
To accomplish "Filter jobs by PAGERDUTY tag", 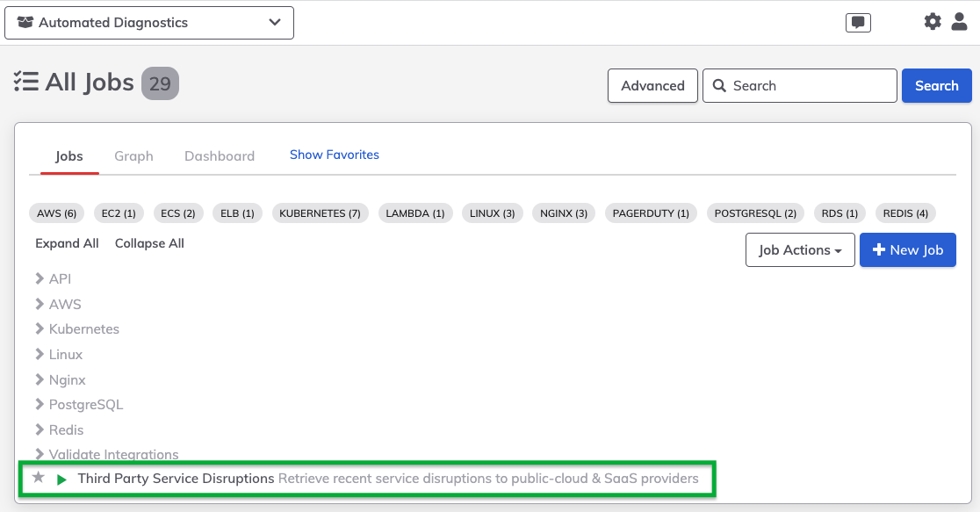I will click(x=651, y=213).
